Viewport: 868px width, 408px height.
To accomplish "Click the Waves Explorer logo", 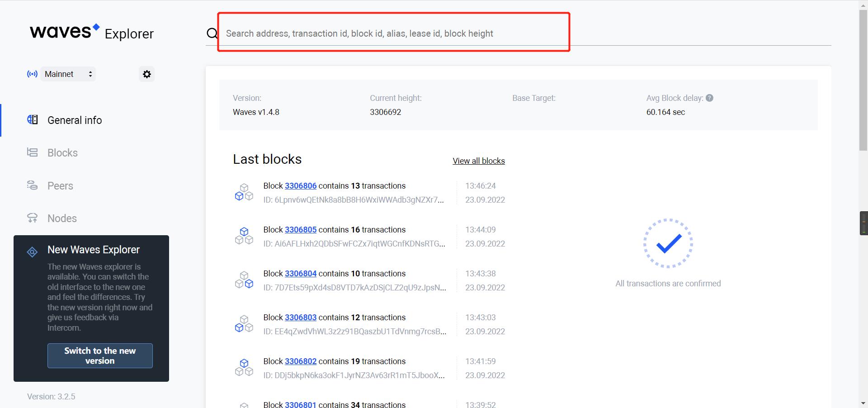I will [x=92, y=32].
